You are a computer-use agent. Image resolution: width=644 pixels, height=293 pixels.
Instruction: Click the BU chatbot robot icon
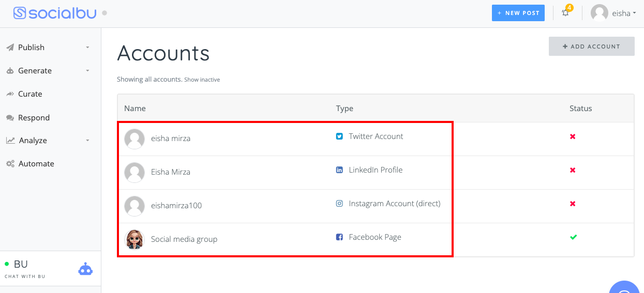(x=85, y=269)
